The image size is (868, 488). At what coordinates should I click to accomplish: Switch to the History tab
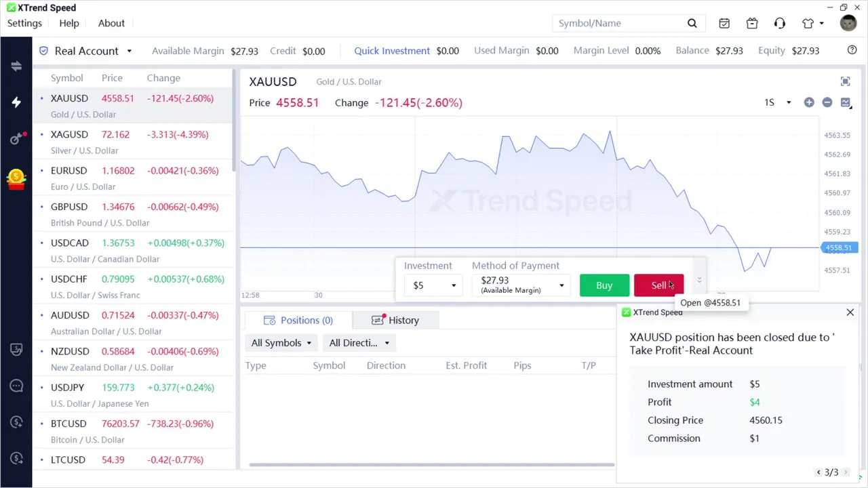click(x=396, y=320)
